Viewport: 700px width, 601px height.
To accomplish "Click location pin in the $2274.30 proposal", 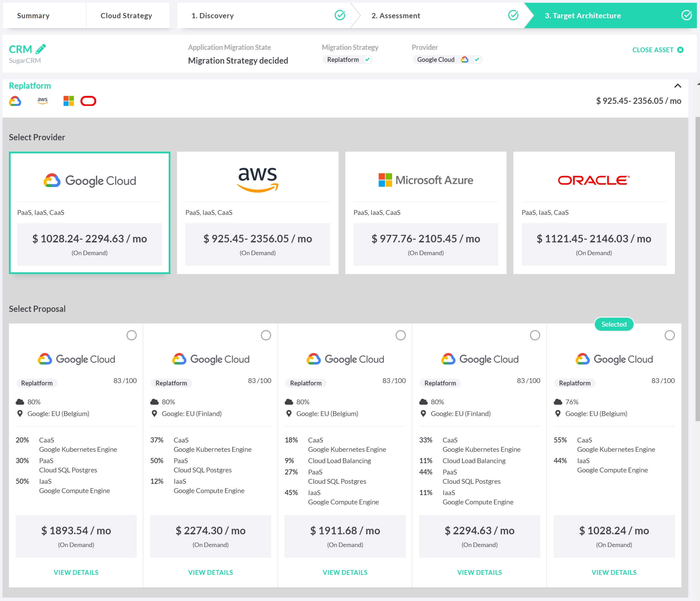I will 154,414.
